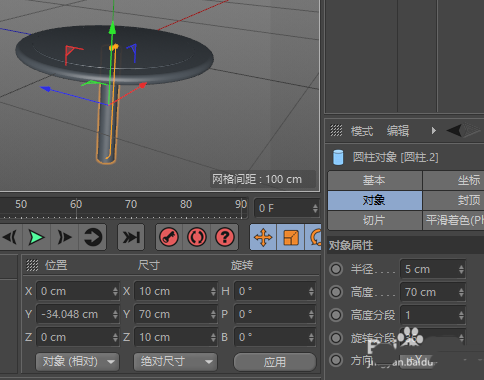Click the attribute manager grip icon
Screen dimensions: 484x380
[x=336, y=130]
